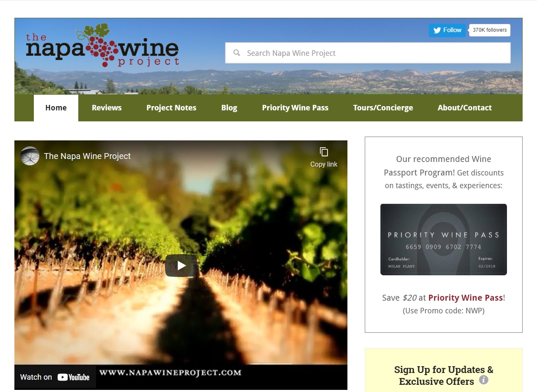Go to the Blog page
The height and width of the screenshot is (392, 537).
pyautogui.click(x=229, y=108)
